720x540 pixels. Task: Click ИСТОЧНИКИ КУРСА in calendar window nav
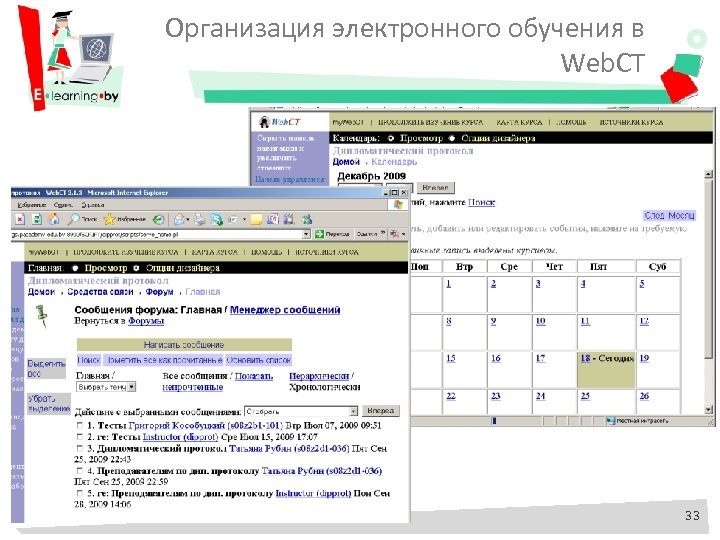coord(631,122)
